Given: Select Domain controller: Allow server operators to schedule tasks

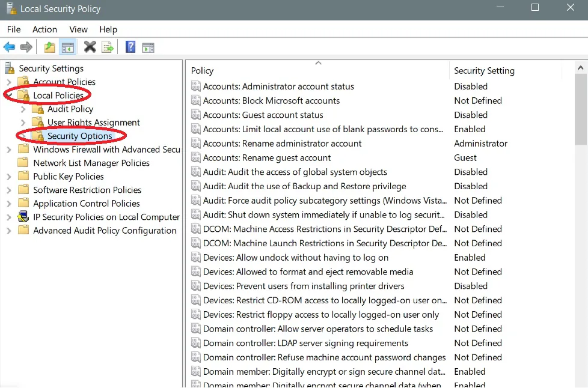Looking at the screenshot, I should (317, 329).
